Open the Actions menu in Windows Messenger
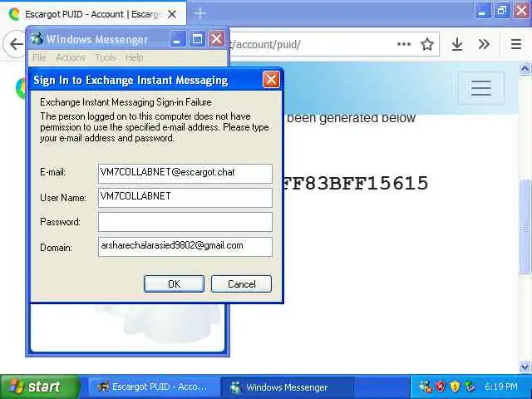 point(70,57)
